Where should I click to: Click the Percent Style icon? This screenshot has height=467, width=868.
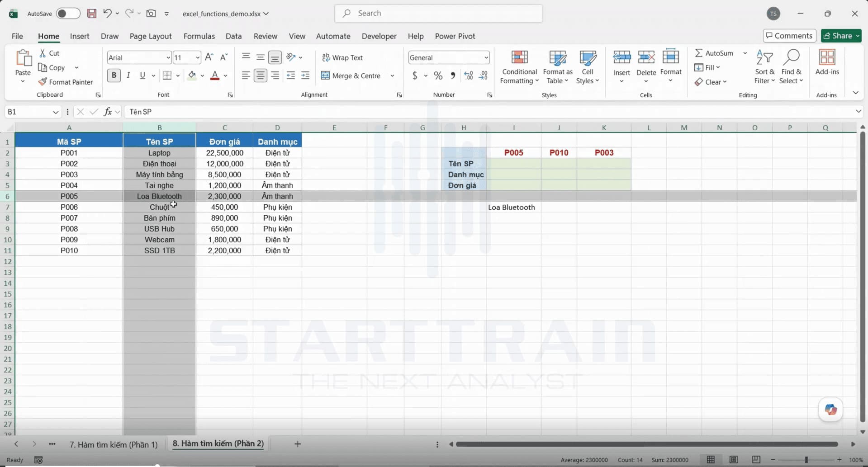438,75
